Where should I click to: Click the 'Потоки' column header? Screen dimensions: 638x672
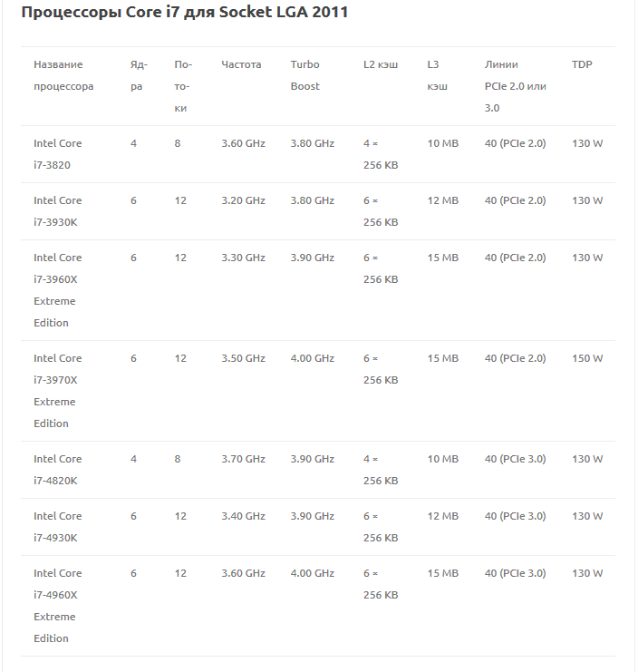(x=182, y=86)
